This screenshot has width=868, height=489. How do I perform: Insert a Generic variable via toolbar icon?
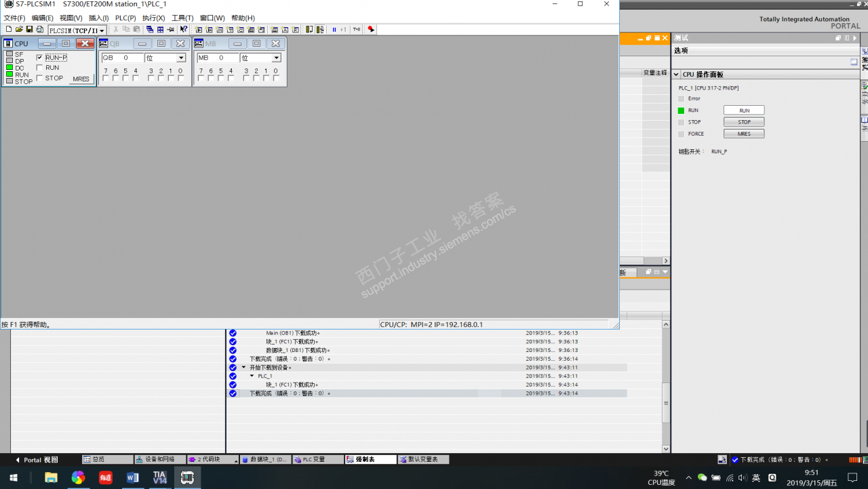click(251, 29)
